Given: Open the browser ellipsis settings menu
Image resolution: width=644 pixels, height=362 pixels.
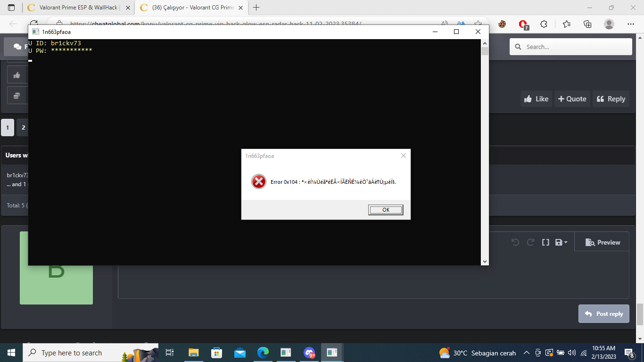Looking at the screenshot, I should (630, 23).
